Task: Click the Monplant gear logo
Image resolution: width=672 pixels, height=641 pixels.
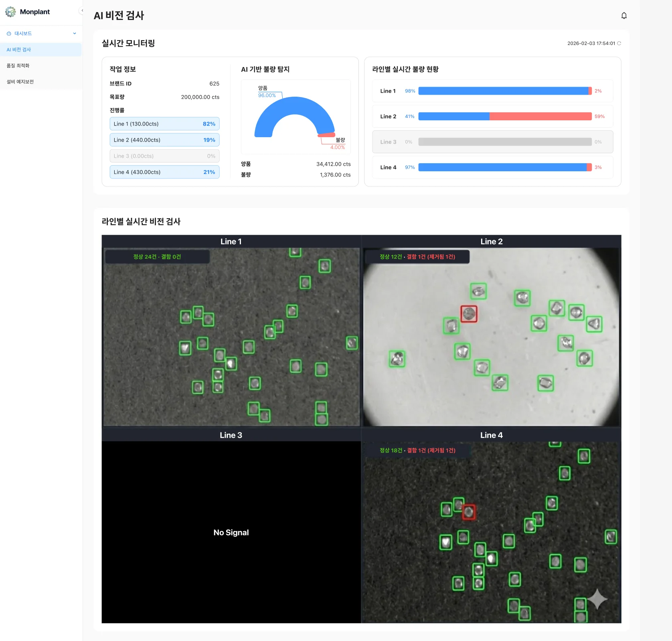Action: pyautogui.click(x=10, y=12)
